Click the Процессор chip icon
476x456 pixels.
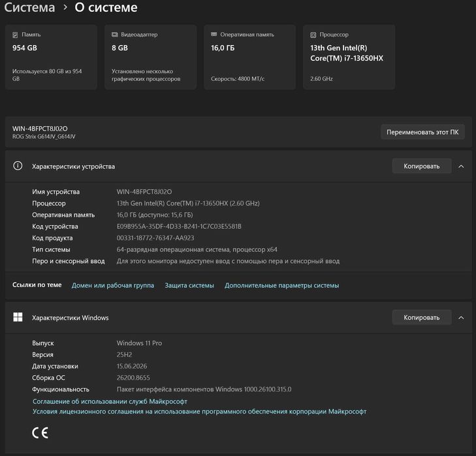coord(313,35)
